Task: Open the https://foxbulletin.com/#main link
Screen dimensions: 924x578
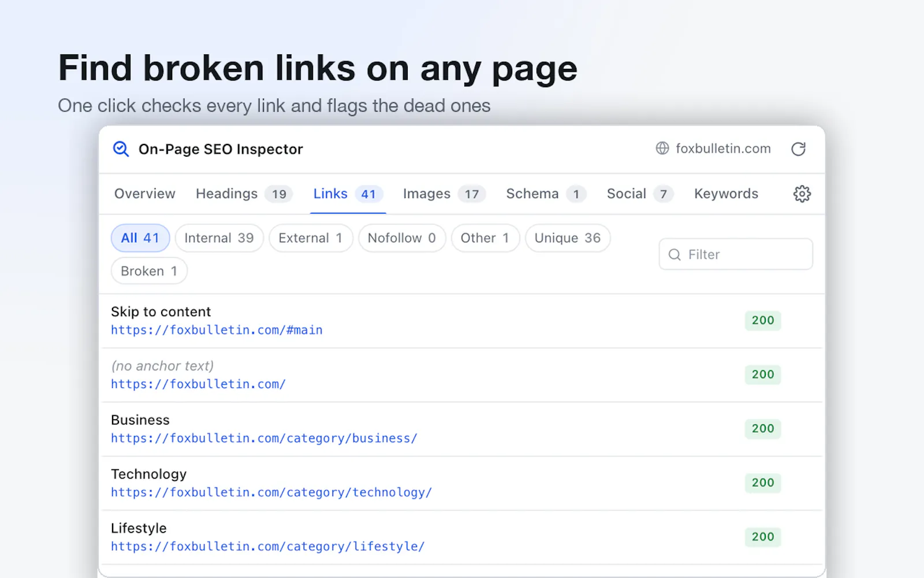Action: 217,330
